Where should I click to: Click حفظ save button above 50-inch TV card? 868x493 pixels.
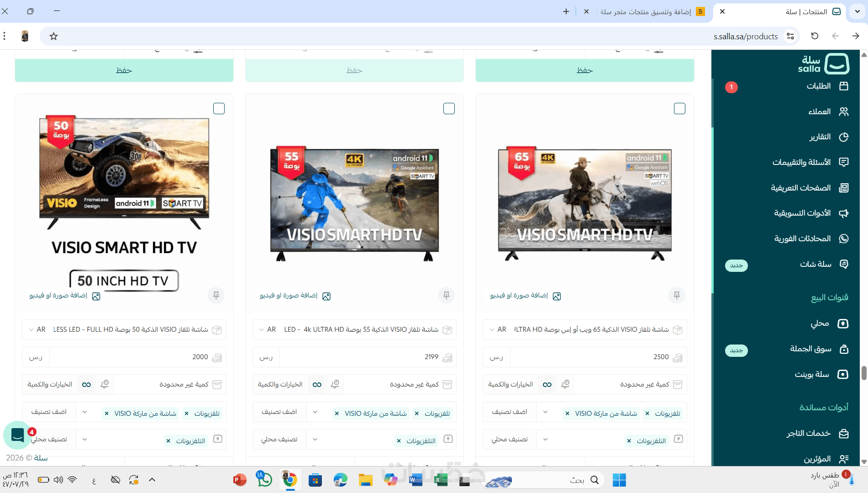coord(124,70)
